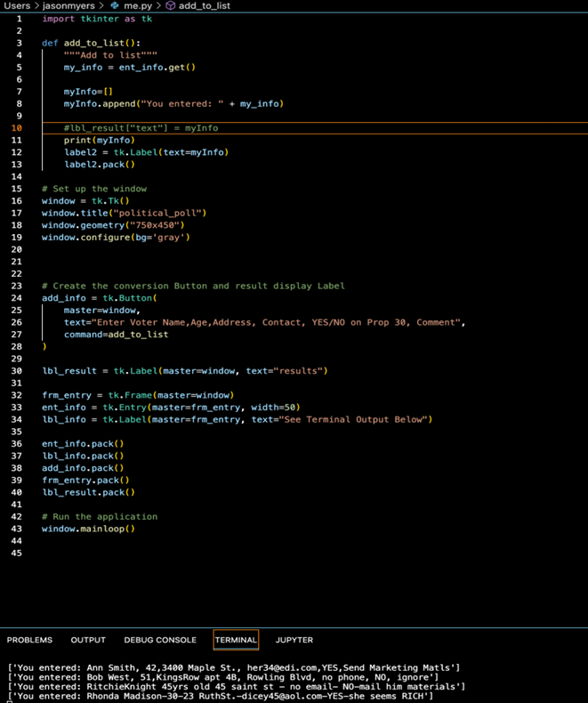The width and height of the screenshot is (588, 703).
Task: Click the 'ent_info.pack()' line
Action: pos(83,443)
